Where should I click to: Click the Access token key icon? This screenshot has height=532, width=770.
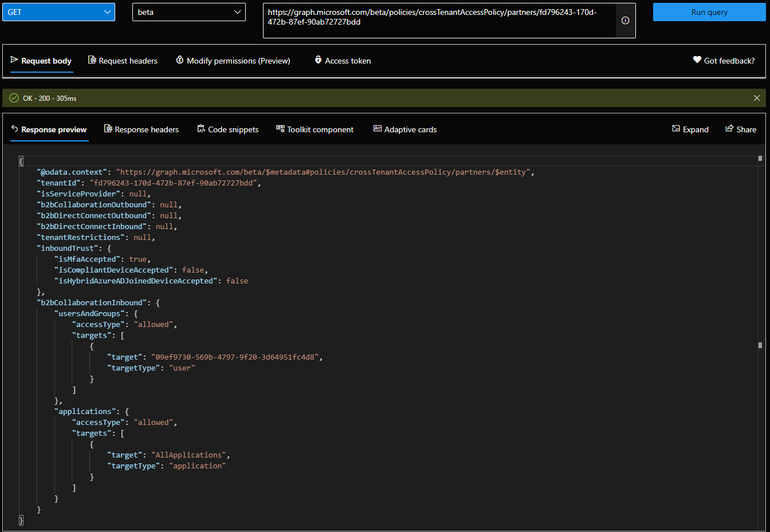(318, 60)
